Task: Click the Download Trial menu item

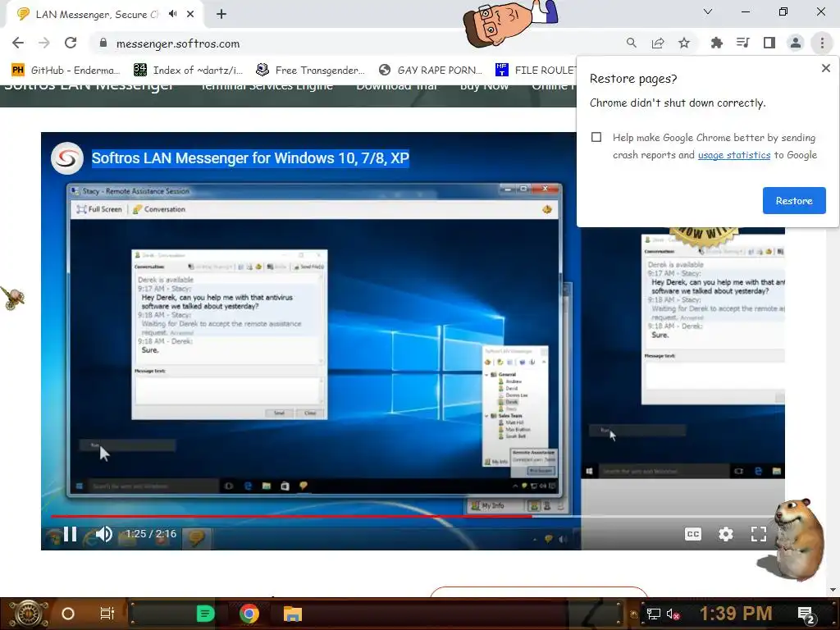Action: [398, 85]
